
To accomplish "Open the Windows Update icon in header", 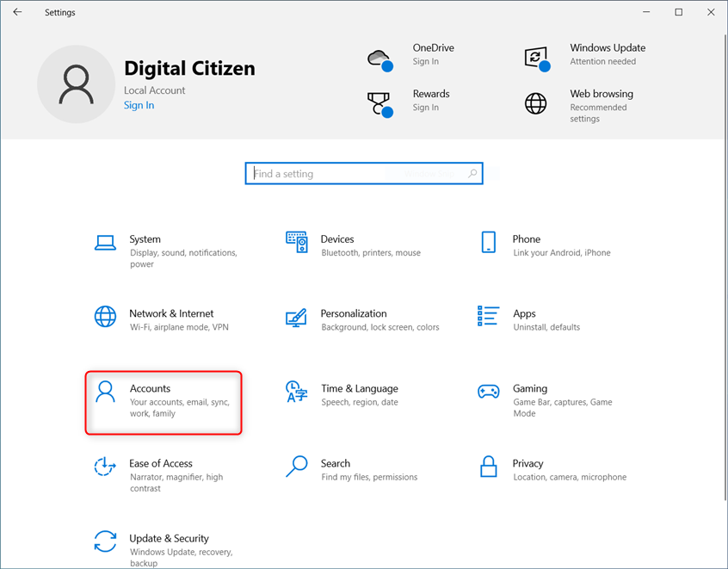I will (537, 59).
